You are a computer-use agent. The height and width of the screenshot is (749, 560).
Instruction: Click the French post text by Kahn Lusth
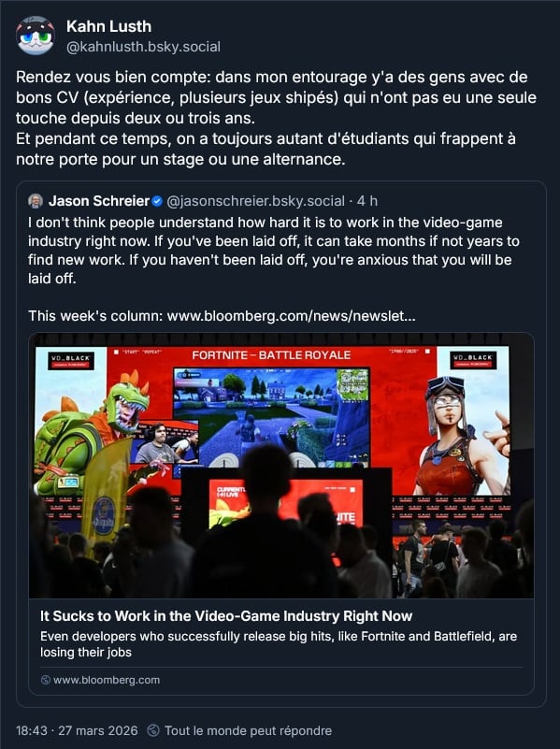pyautogui.click(x=276, y=118)
